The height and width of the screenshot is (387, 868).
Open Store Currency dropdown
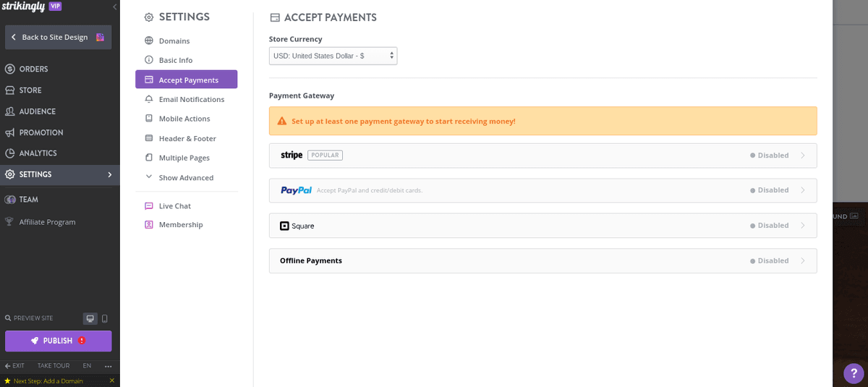(333, 56)
